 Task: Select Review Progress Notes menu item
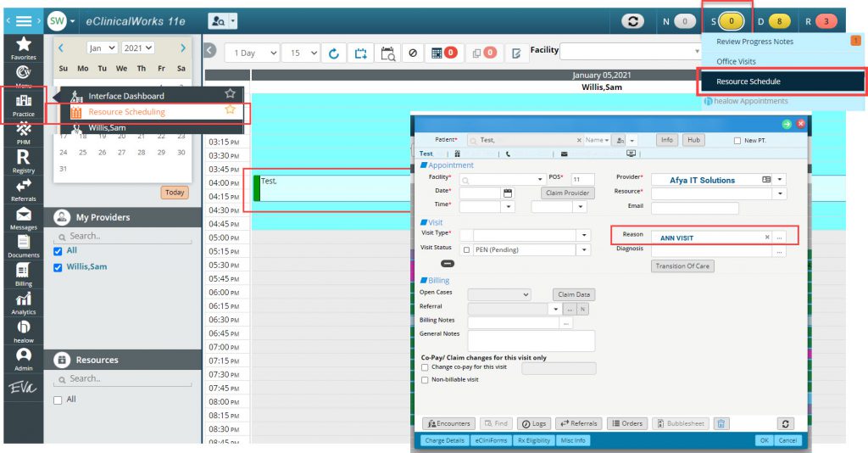pyautogui.click(x=754, y=42)
